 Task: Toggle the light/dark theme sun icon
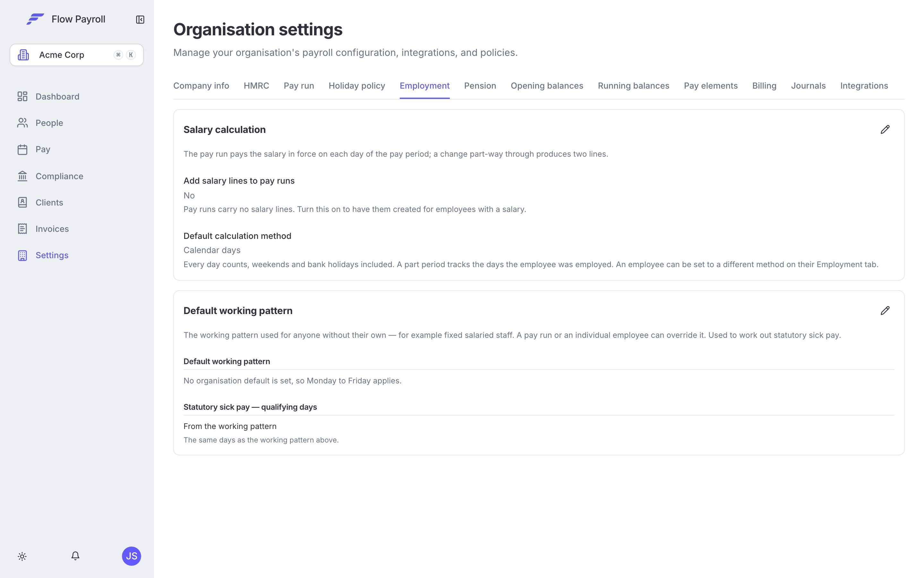coord(22,556)
